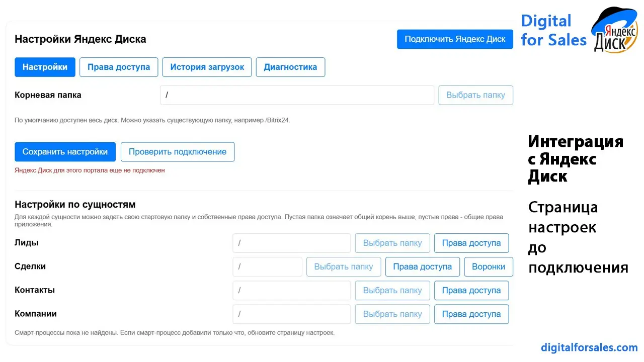Click Воронки button in Сделки row
Screen dimensions: 644x362
pyautogui.click(x=489, y=267)
